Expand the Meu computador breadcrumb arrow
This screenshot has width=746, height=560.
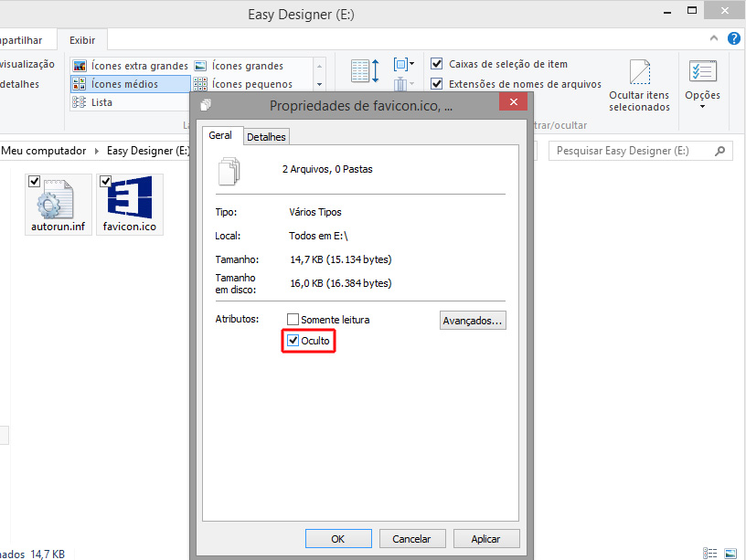click(96, 151)
